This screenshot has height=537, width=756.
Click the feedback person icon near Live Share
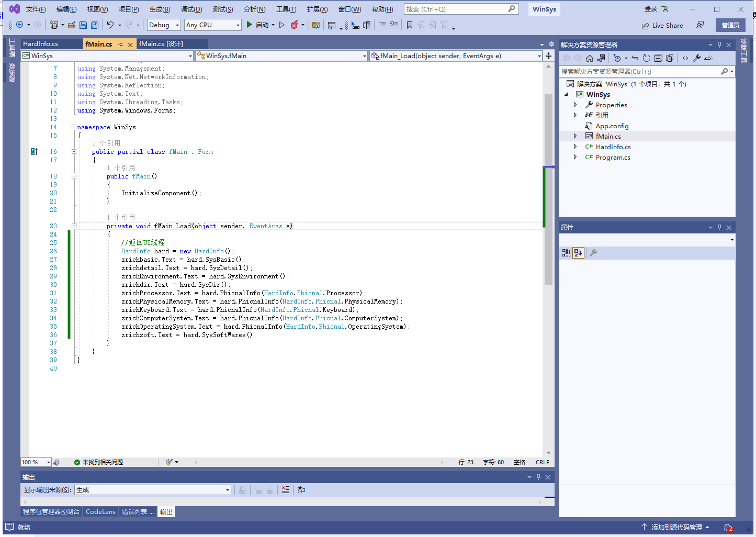pos(700,25)
